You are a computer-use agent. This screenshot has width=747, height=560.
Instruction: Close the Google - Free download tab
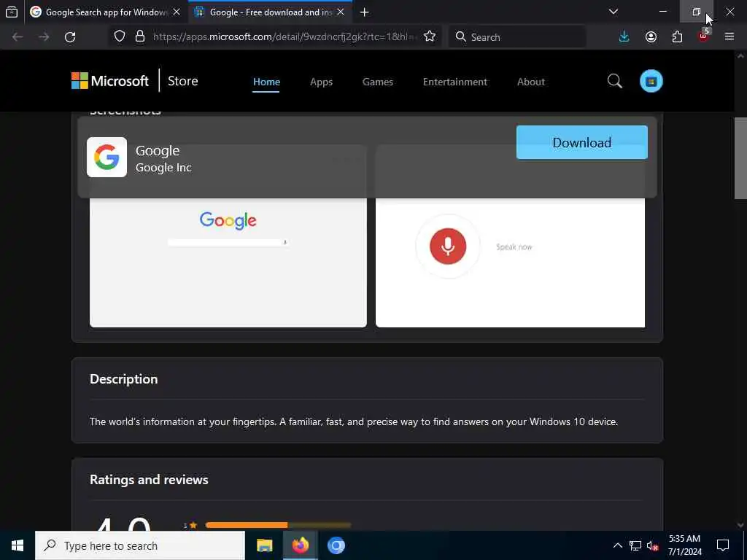[341, 12]
